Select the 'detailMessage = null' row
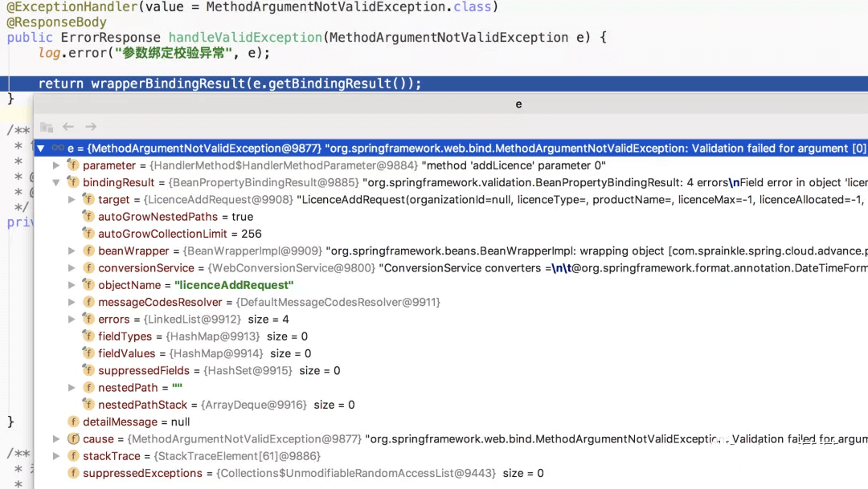This screenshot has height=489, width=868. (x=451, y=422)
